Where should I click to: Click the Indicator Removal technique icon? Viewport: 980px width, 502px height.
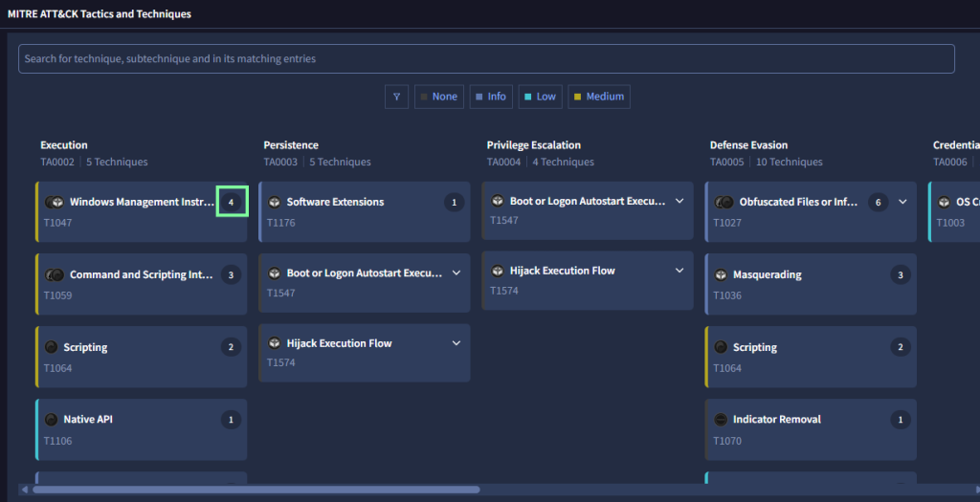pos(721,420)
